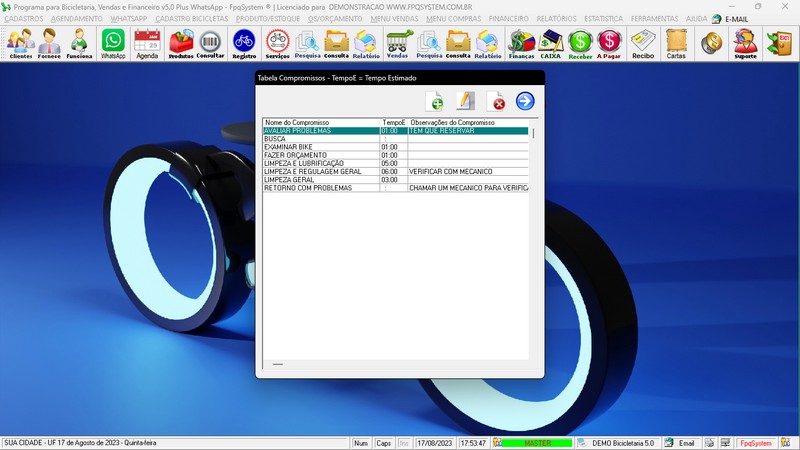Open the CAIXA cash register icon
The width and height of the screenshot is (800, 450).
550,43
